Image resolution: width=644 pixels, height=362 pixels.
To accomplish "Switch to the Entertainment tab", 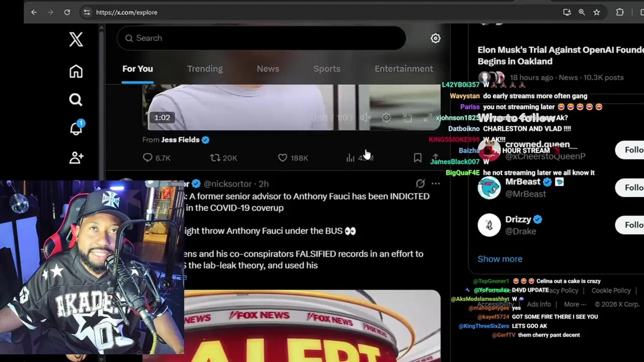I will 404,69.
